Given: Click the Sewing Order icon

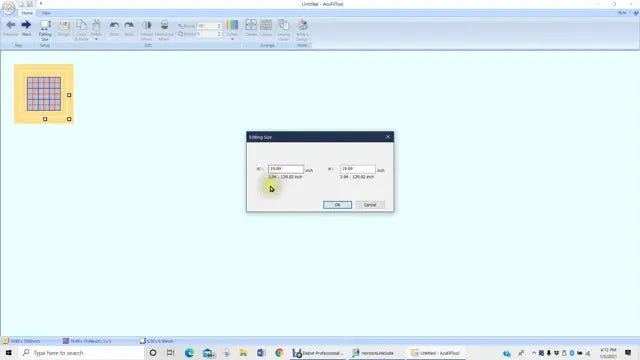Looking at the screenshot, I should [284, 30].
